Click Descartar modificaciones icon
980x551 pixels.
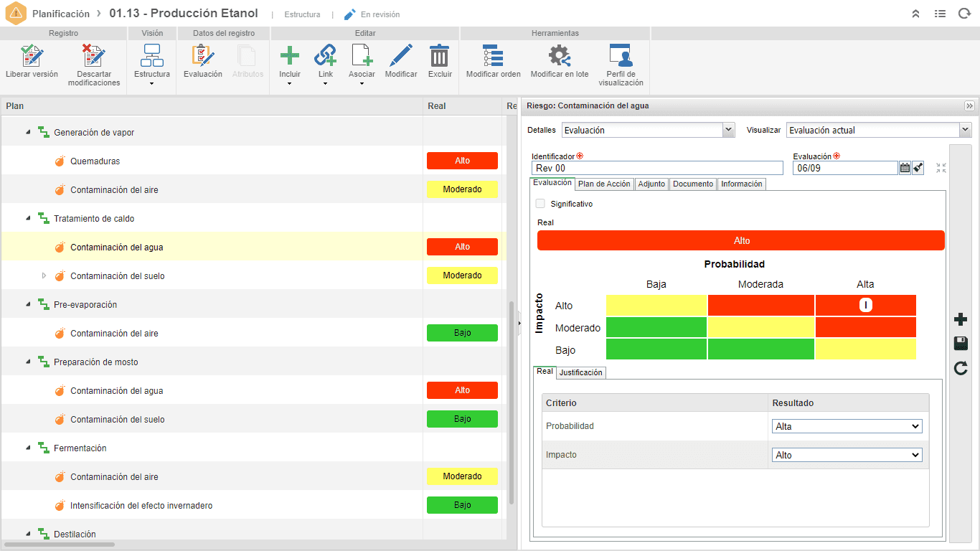tap(94, 55)
